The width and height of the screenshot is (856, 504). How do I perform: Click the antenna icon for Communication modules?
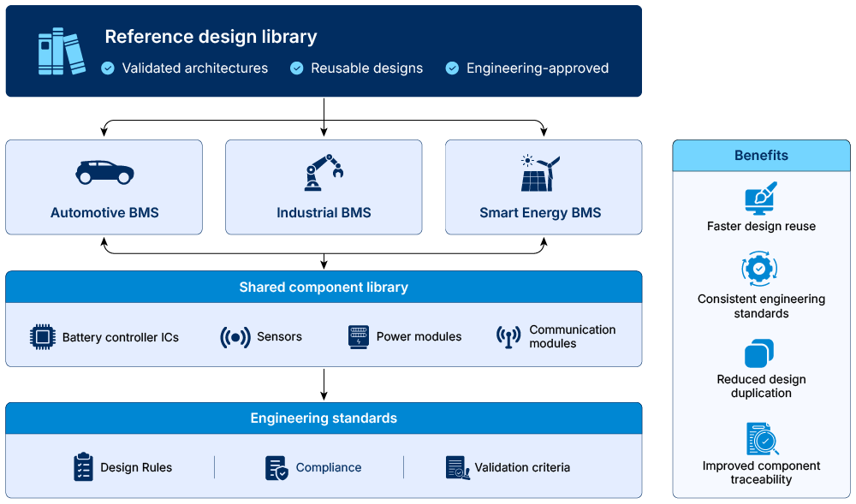(508, 336)
